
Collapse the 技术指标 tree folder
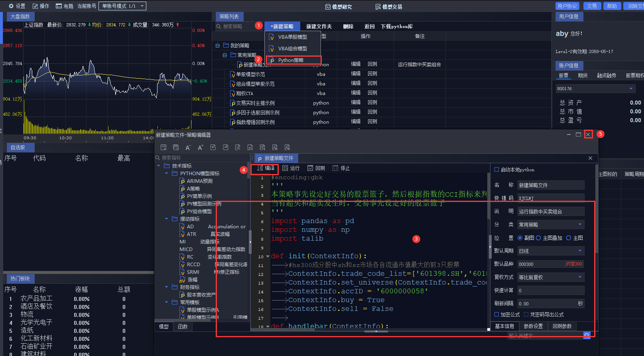click(x=159, y=166)
